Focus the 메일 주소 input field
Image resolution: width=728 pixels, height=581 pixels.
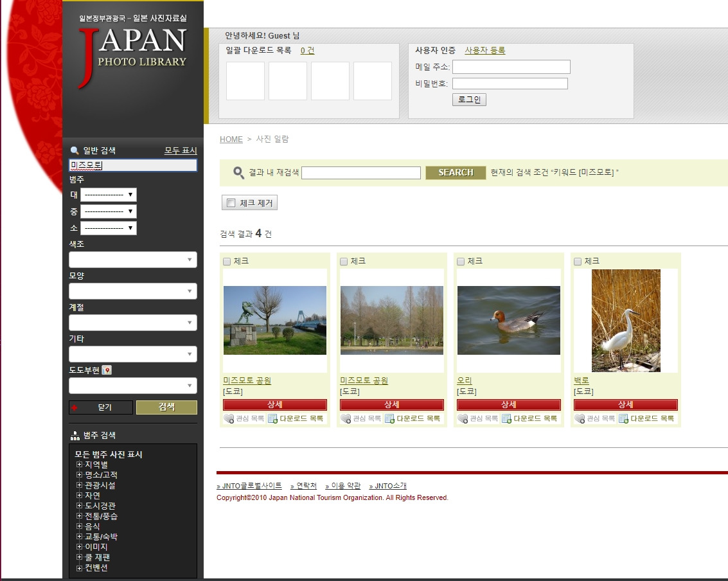pyautogui.click(x=511, y=67)
